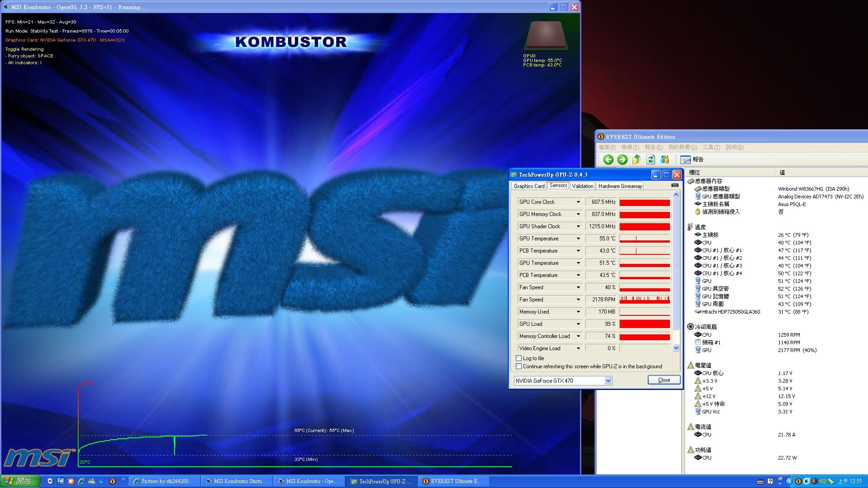Click GPU-Z sensors scrollbar up arrow
The width and height of the screenshot is (868, 488).
(676, 195)
